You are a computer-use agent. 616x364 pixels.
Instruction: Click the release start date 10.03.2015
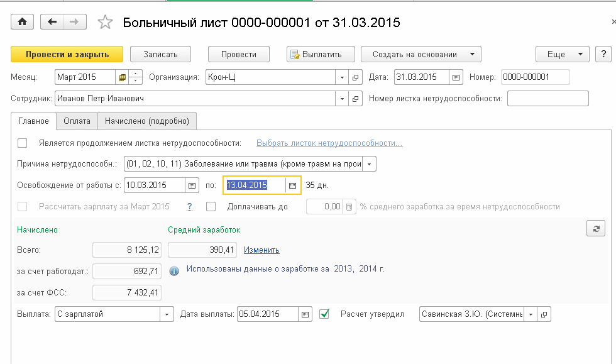pyautogui.click(x=155, y=185)
